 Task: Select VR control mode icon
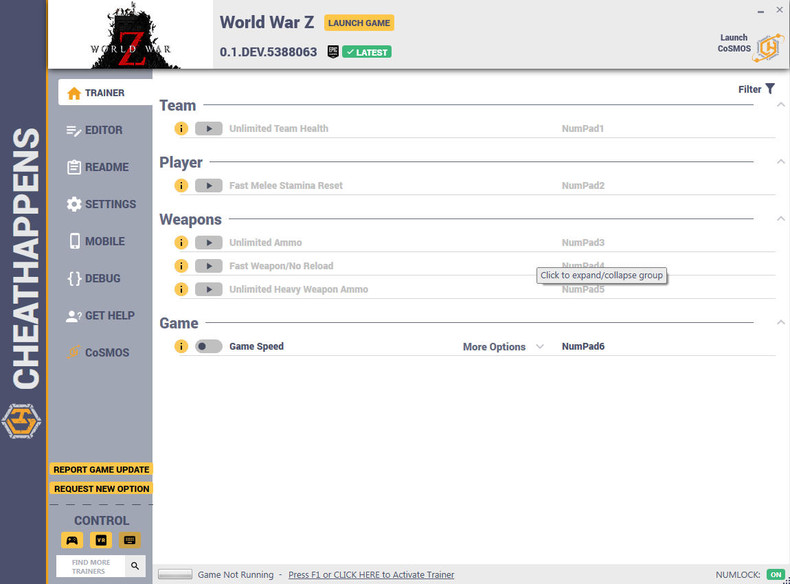[101, 540]
